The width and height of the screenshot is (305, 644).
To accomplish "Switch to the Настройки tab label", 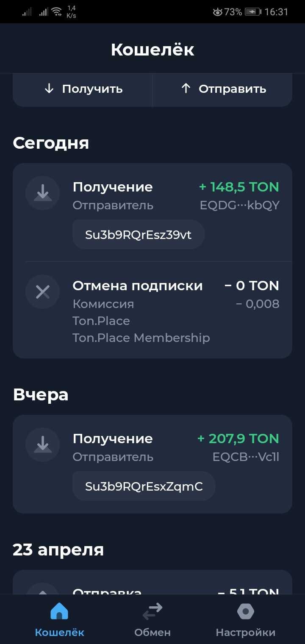I will click(x=246, y=633).
